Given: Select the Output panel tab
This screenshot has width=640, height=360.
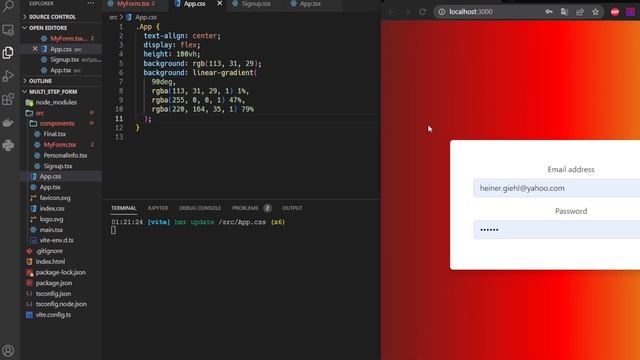Looking at the screenshot, I should pyautogui.click(x=292, y=208).
